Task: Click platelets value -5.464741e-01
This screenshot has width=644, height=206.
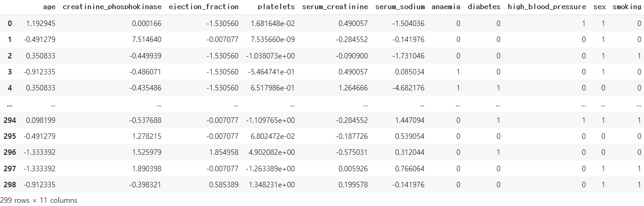Action: pyautogui.click(x=271, y=72)
